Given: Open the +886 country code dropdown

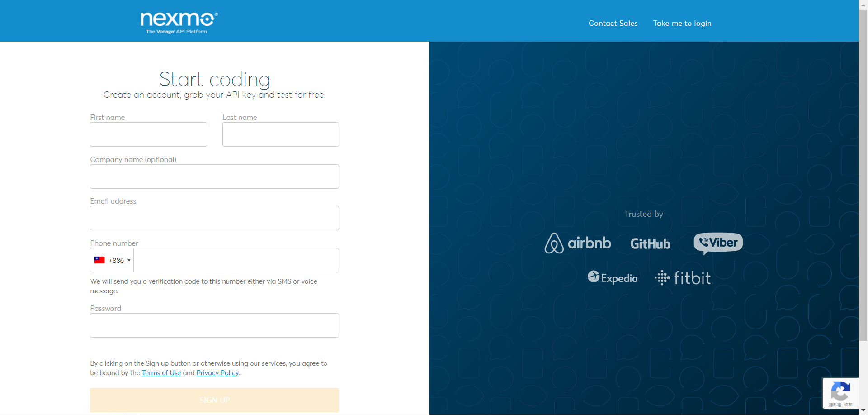Looking at the screenshot, I should (x=112, y=260).
